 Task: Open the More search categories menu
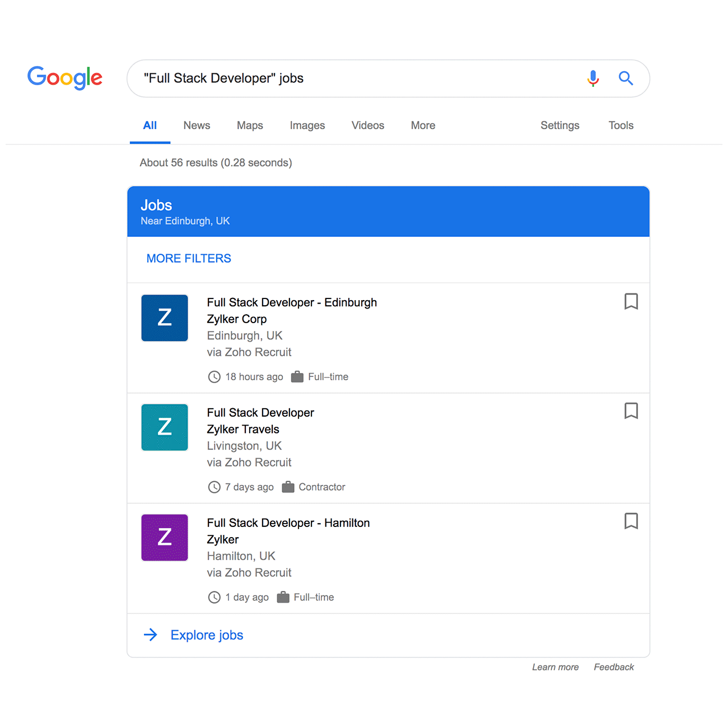click(x=423, y=125)
